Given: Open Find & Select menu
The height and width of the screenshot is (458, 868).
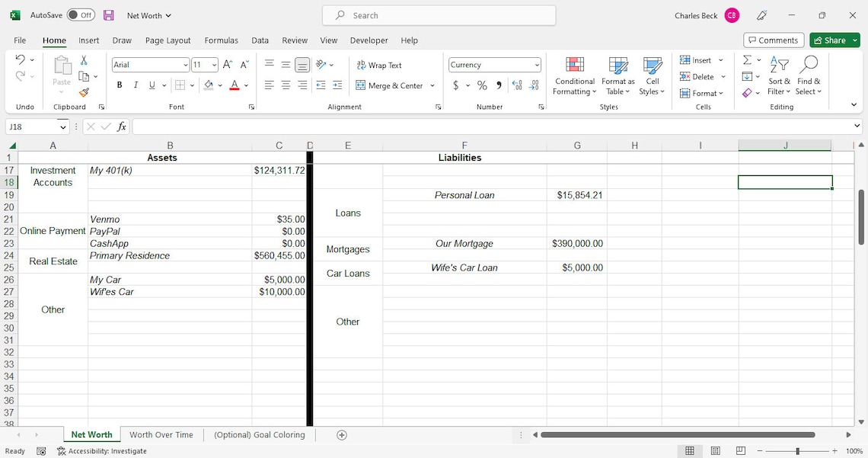Looking at the screenshot, I should 809,76.
